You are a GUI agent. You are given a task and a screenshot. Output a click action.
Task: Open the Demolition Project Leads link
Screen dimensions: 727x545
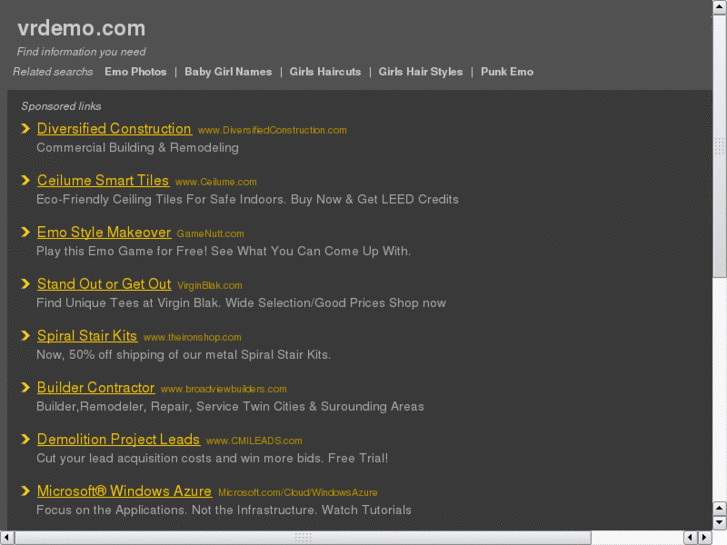click(118, 439)
